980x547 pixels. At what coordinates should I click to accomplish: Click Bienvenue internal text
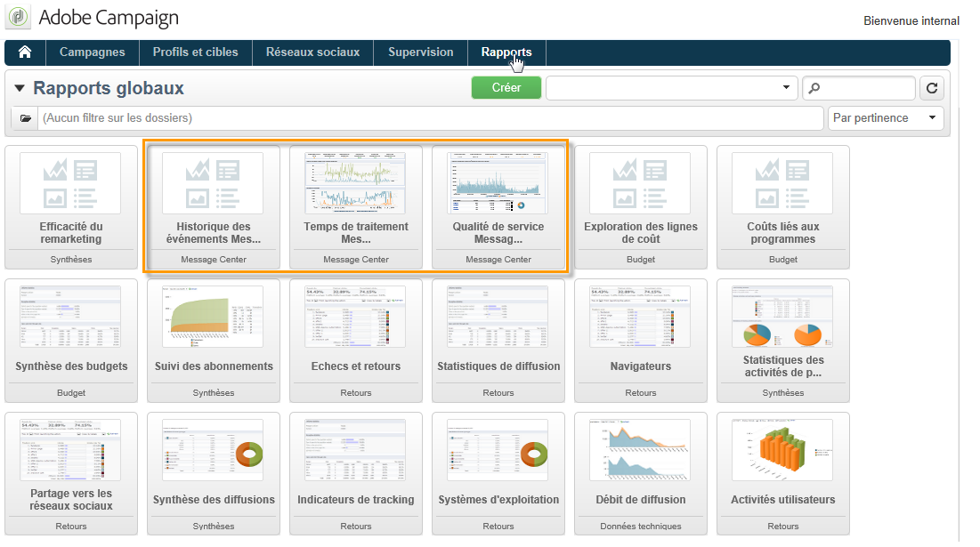911,20
